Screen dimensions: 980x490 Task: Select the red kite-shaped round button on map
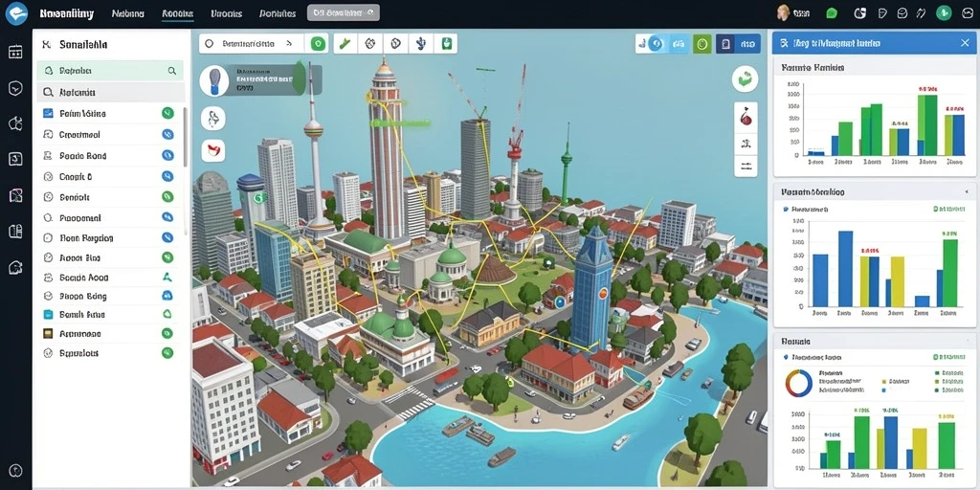(x=213, y=150)
